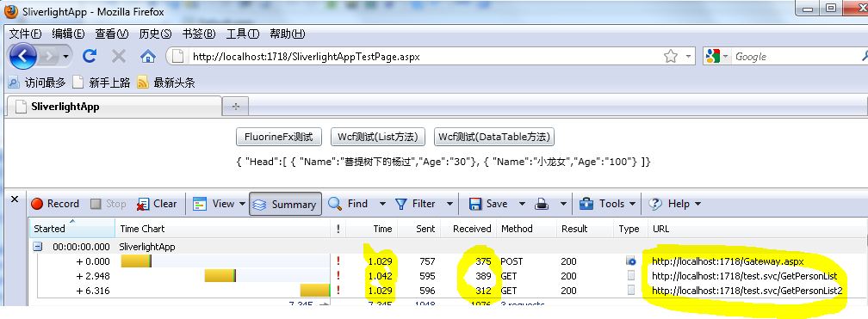Click the FluorineFx测试 button
The image size is (868, 319).
[x=278, y=137]
